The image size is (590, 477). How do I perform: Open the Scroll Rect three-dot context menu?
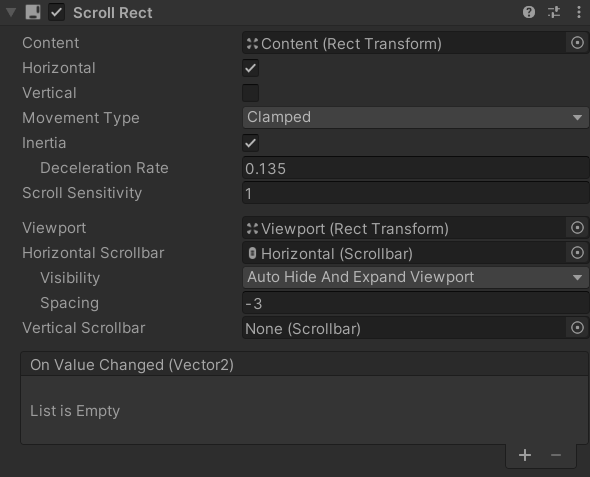coord(579,12)
